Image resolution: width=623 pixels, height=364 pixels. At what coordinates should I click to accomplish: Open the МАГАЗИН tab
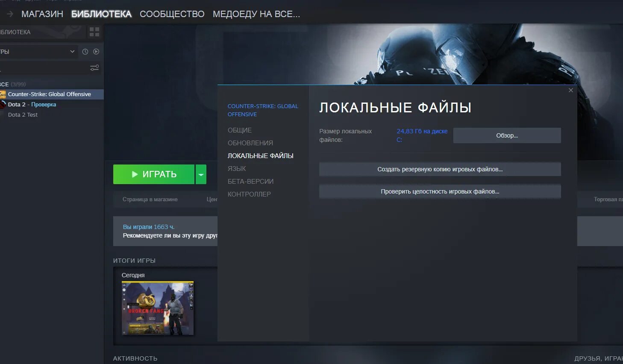tap(42, 14)
